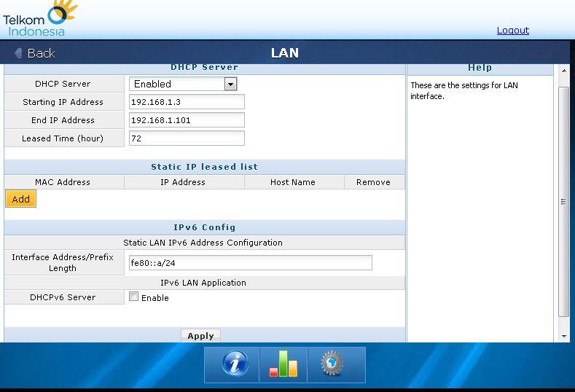Click the MAC Address column header
The image size is (575, 392).
(x=63, y=182)
